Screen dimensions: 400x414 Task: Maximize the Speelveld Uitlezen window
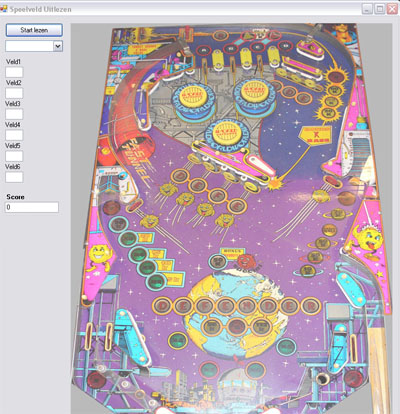point(379,9)
